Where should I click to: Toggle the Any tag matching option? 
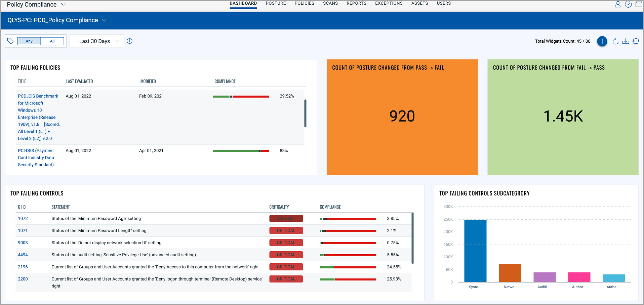coord(29,41)
